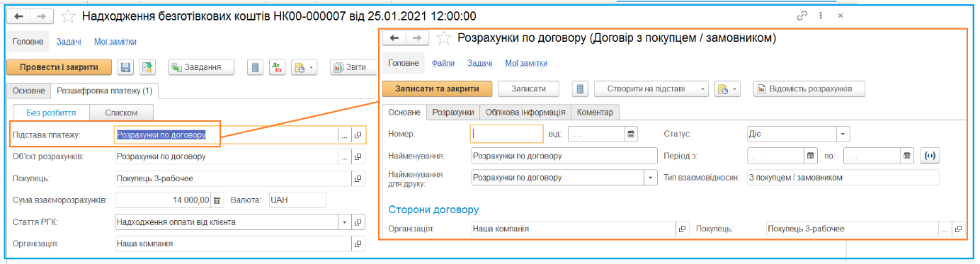This screenshot has height=264, width=980.
Task: Show Дт/Кт postings icon
Action: pyautogui.click(x=277, y=67)
